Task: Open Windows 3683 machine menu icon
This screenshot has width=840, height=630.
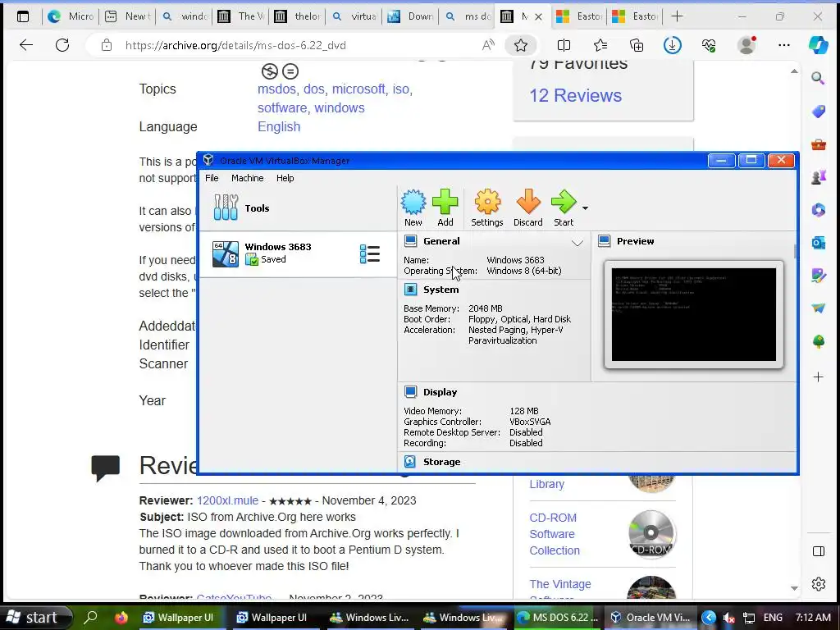Action: [x=370, y=254]
